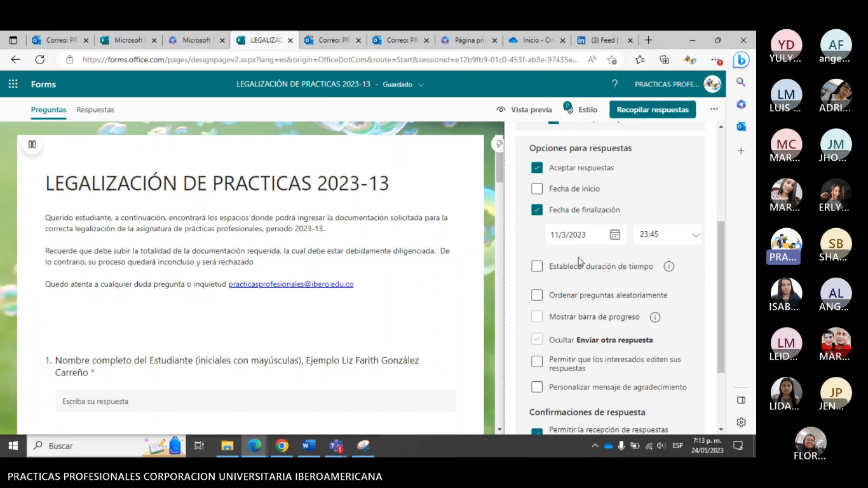Open a new browser tab with plus button
Viewport: 868px width, 488px height.
tap(649, 40)
